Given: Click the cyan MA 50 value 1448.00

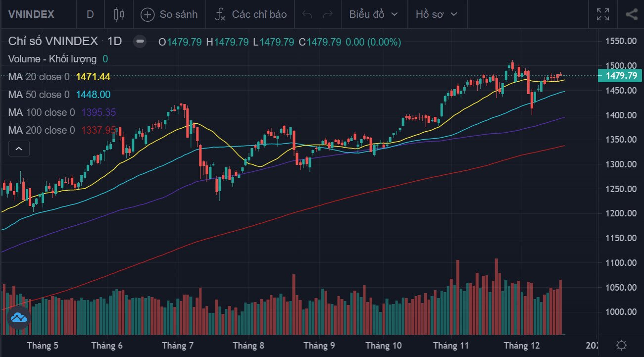Looking at the screenshot, I should (93, 95).
